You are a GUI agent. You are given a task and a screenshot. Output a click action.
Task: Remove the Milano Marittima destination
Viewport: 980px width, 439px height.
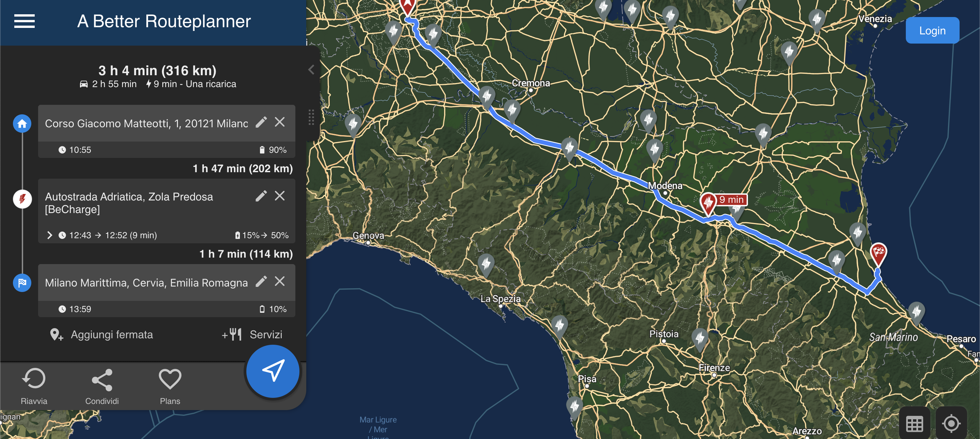click(x=280, y=281)
